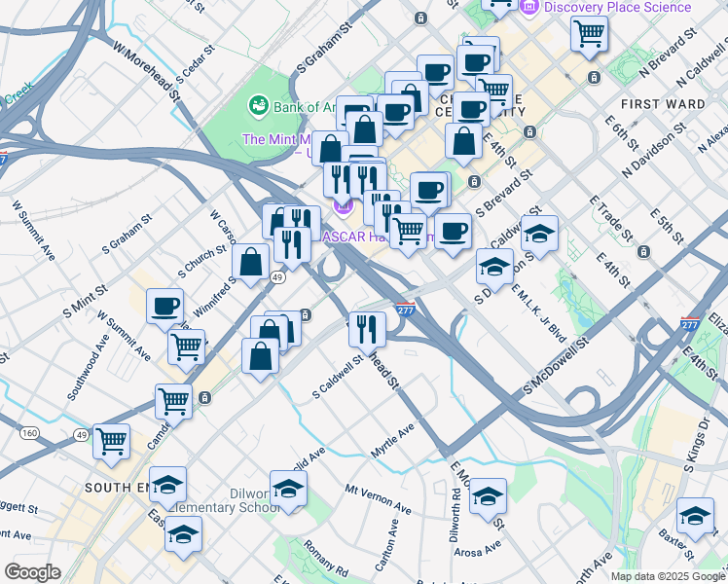Viewport: 728px width, 584px height.
Task: Click the S Kings Dr road label
Action: click(x=697, y=445)
